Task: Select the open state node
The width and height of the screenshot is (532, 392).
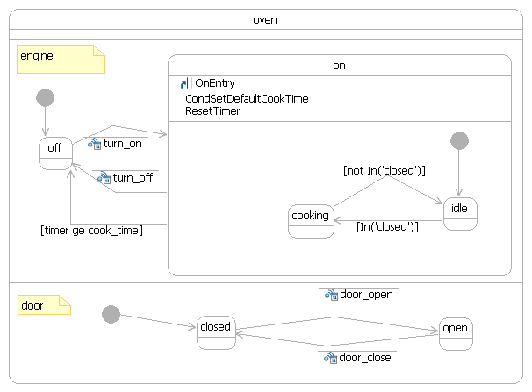Action: 457,332
